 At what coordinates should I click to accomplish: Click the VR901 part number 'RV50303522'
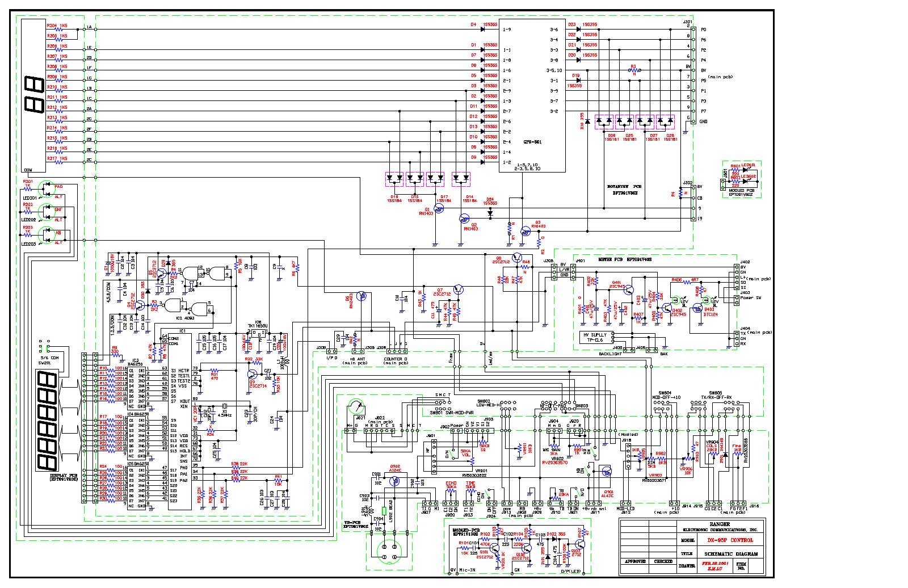[474, 476]
